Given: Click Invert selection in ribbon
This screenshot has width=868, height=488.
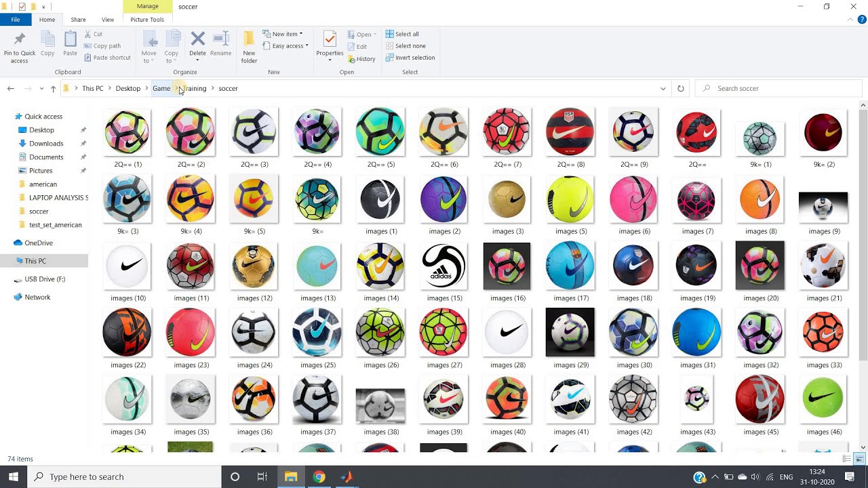Looking at the screenshot, I should pyautogui.click(x=410, y=58).
